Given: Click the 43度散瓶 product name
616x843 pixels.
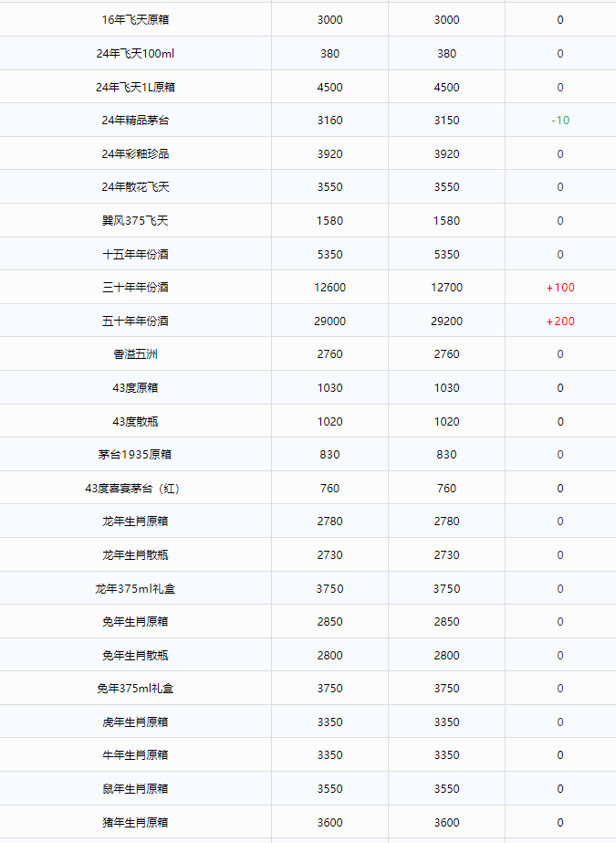Looking at the screenshot, I should click(135, 422).
